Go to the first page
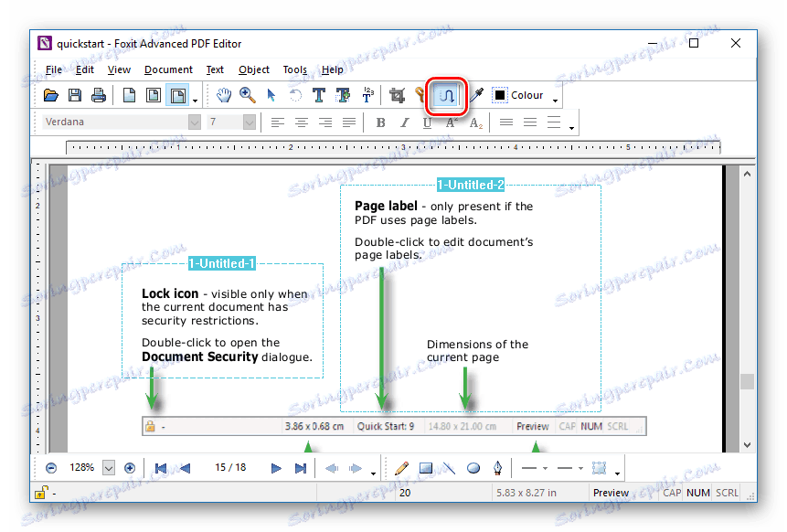The height and width of the screenshot is (532, 787). pos(161,468)
